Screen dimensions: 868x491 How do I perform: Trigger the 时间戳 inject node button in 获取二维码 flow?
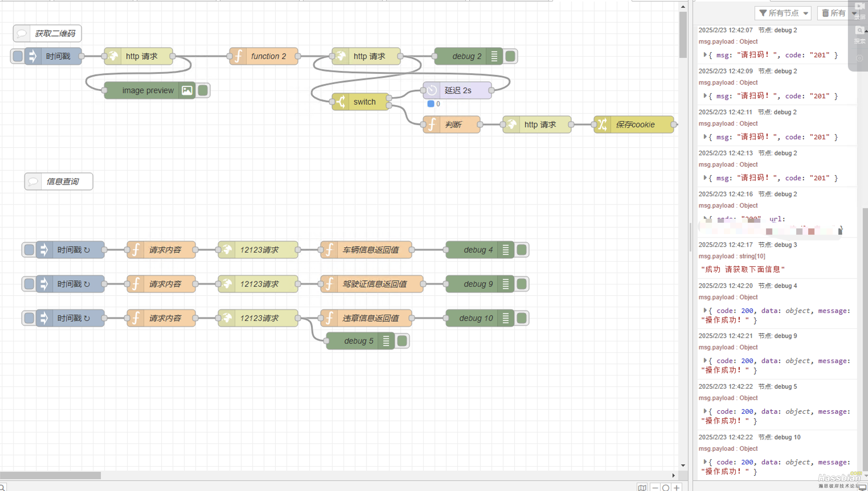[18, 56]
